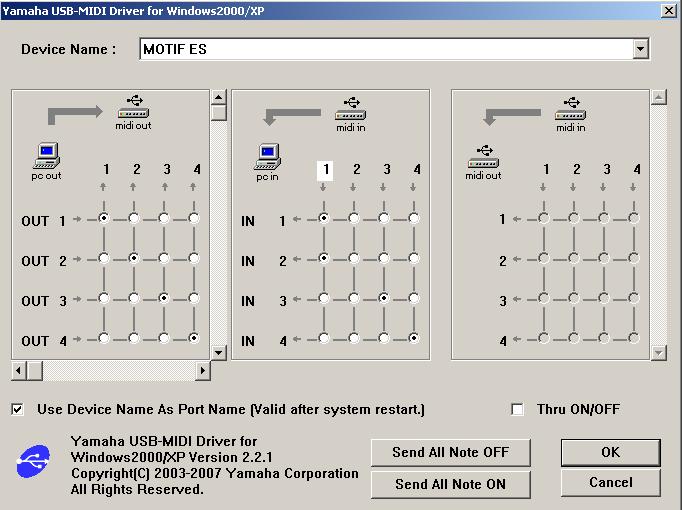The image size is (682, 510).
Task: Click the left arrow of the horizontal scrollbar
Action: (x=18, y=371)
